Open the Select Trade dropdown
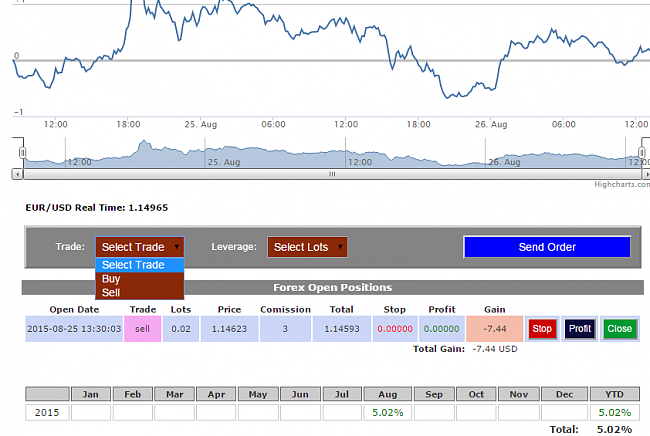650x436 pixels. point(140,247)
